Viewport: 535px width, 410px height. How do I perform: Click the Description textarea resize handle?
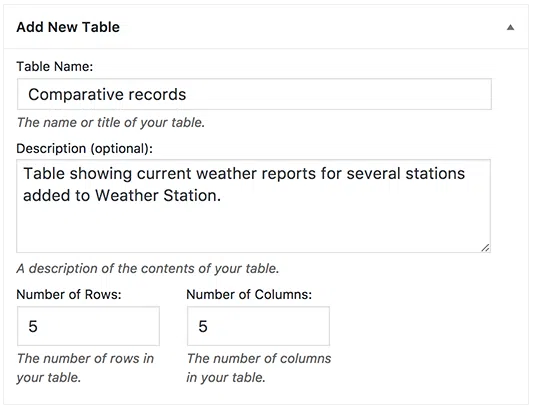(486, 248)
